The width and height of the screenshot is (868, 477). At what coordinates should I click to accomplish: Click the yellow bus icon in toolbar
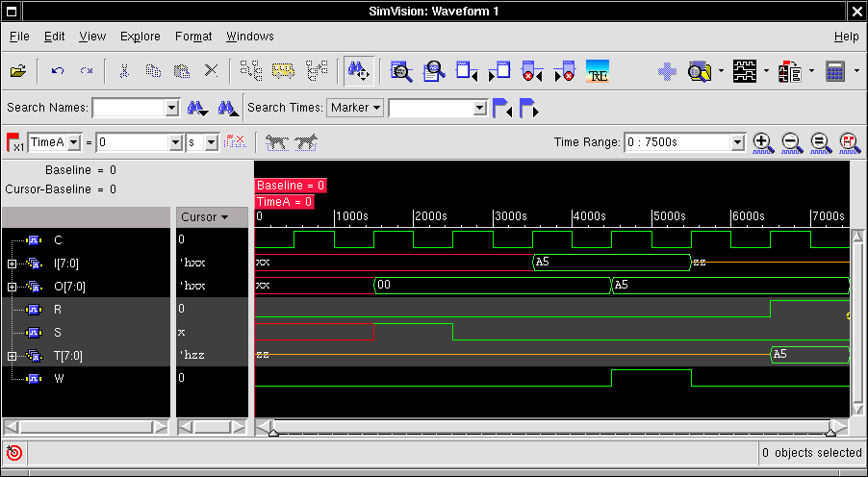[x=283, y=71]
